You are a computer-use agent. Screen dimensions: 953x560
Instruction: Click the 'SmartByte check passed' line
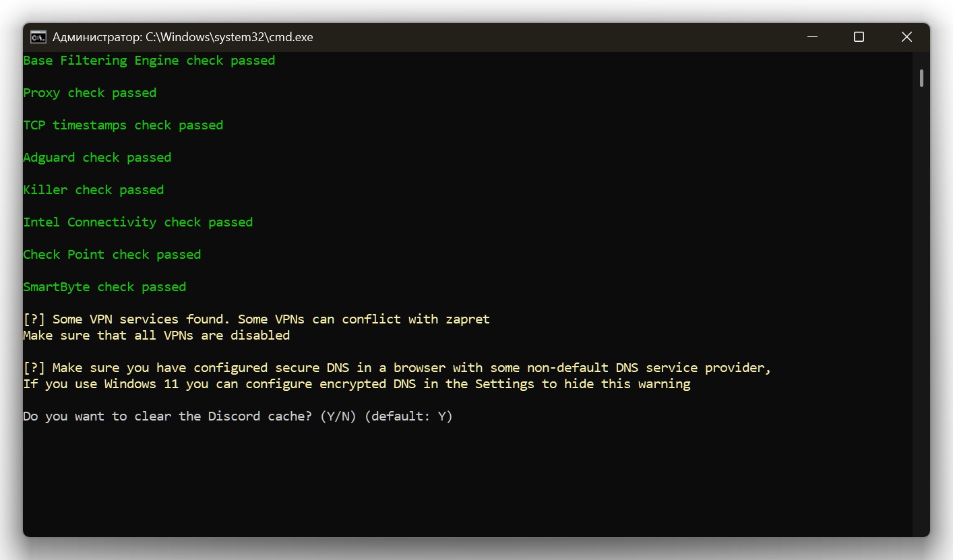pos(104,287)
